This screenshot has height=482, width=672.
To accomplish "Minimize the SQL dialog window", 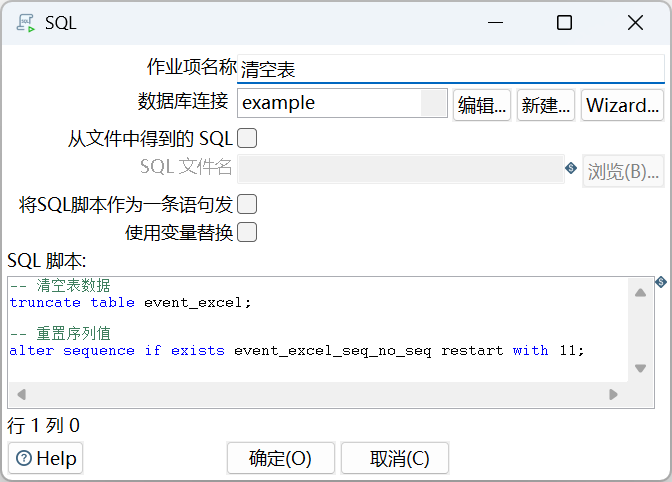I will [495, 23].
